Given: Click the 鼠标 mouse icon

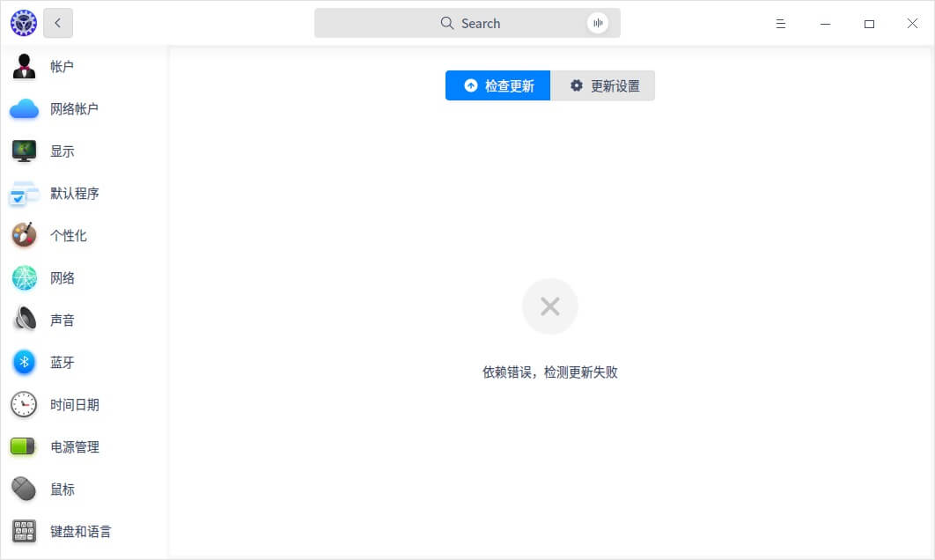Looking at the screenshot, I should (24, 489).
